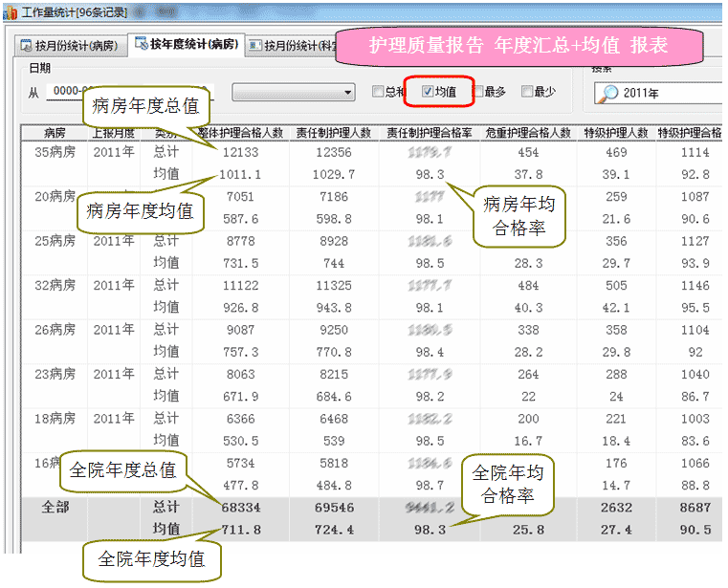728x588 pixels.
Task: Switch to 按月份统计(病房) tab
Action: tap(71, 46)
